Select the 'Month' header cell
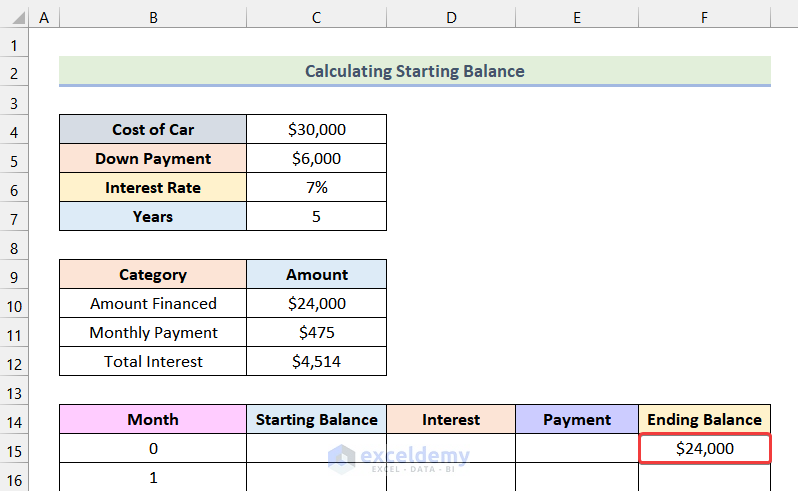Screen dimensions: 798x491 click(153, 419)
